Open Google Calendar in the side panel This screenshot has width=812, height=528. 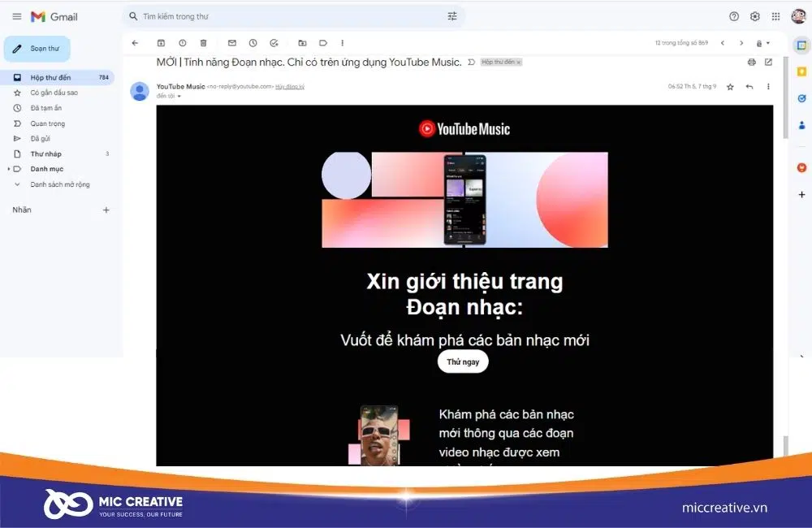click(x=801, y=45)
